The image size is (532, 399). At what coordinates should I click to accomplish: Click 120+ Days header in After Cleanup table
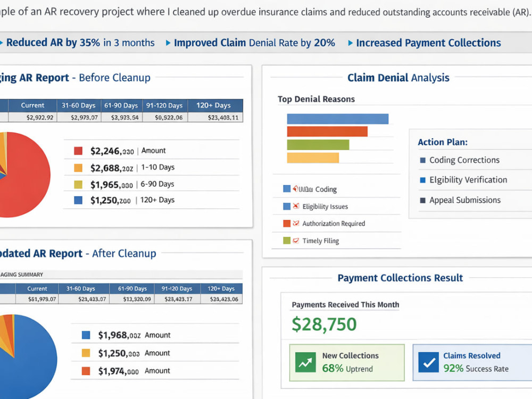tap(221, 289)
